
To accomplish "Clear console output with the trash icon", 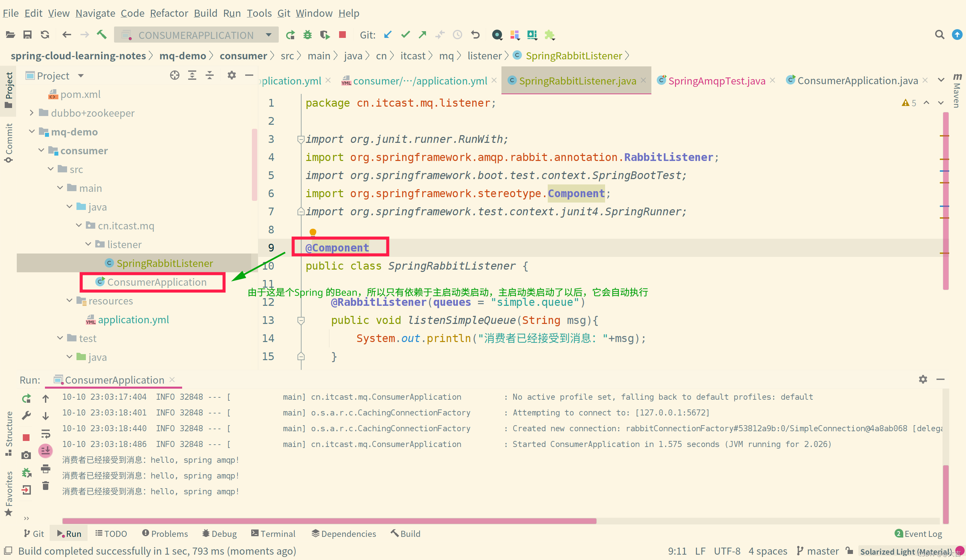I will click(46, 486).
